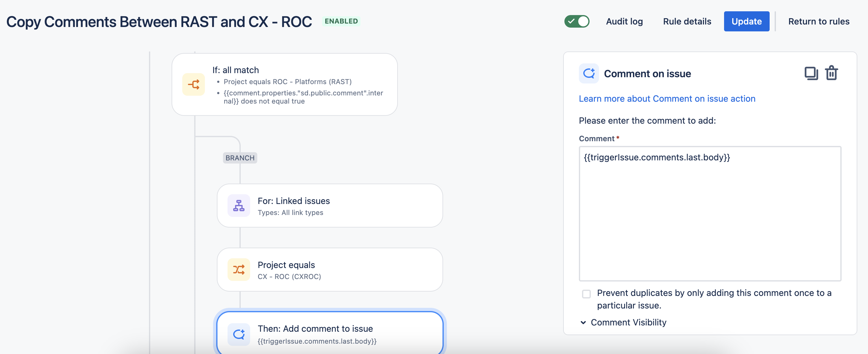Open Rule details

(687, 22)
